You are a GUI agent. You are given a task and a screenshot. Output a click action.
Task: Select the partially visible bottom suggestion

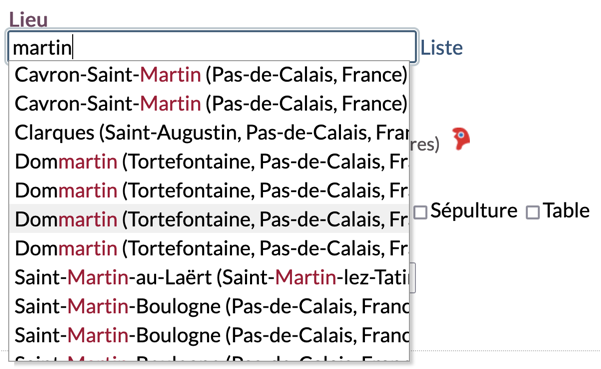click(209, 356)
